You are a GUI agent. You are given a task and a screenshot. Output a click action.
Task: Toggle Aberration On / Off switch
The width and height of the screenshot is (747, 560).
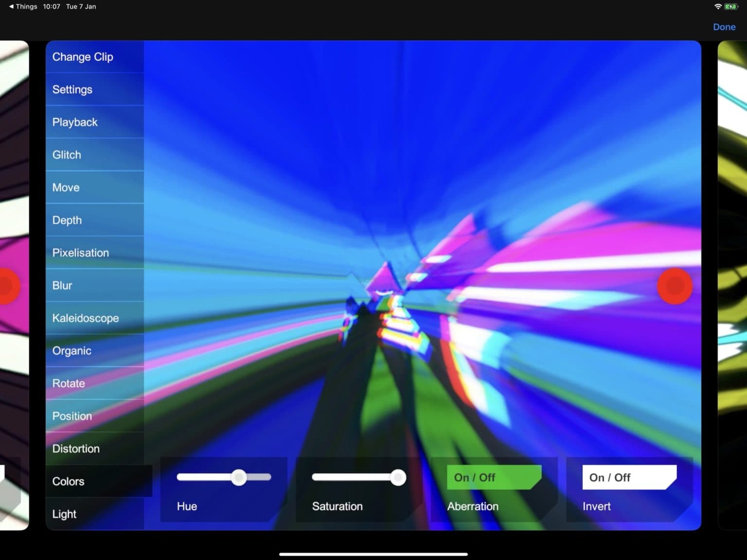point(493,477)
